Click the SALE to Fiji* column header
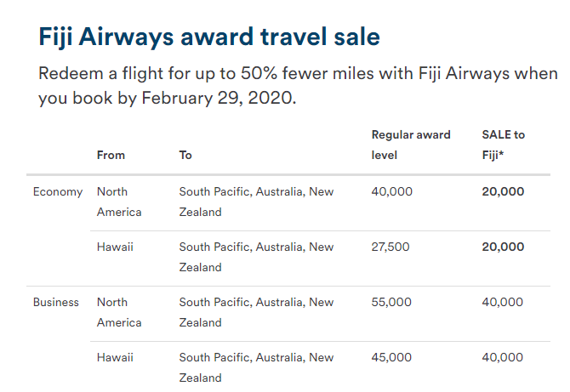 [x=504, y=145]
